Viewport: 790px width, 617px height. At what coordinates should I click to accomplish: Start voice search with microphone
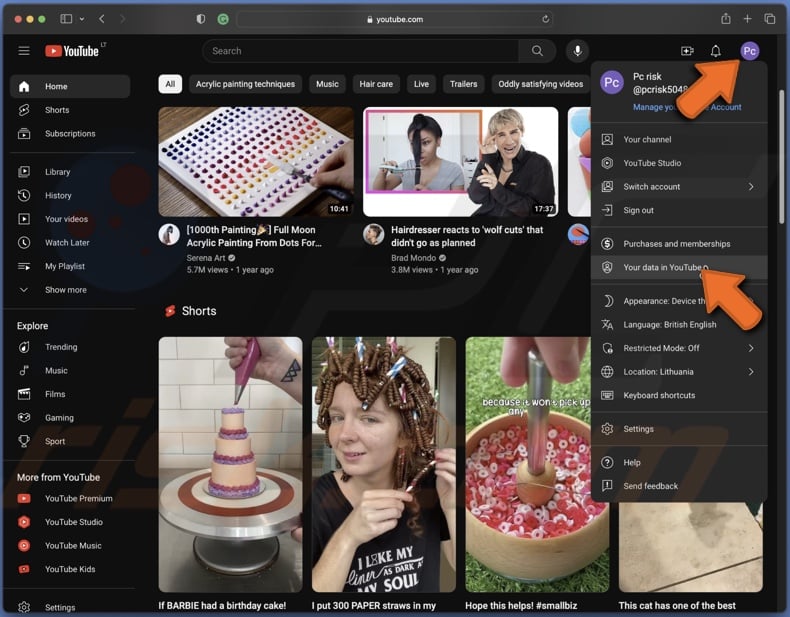577,51
